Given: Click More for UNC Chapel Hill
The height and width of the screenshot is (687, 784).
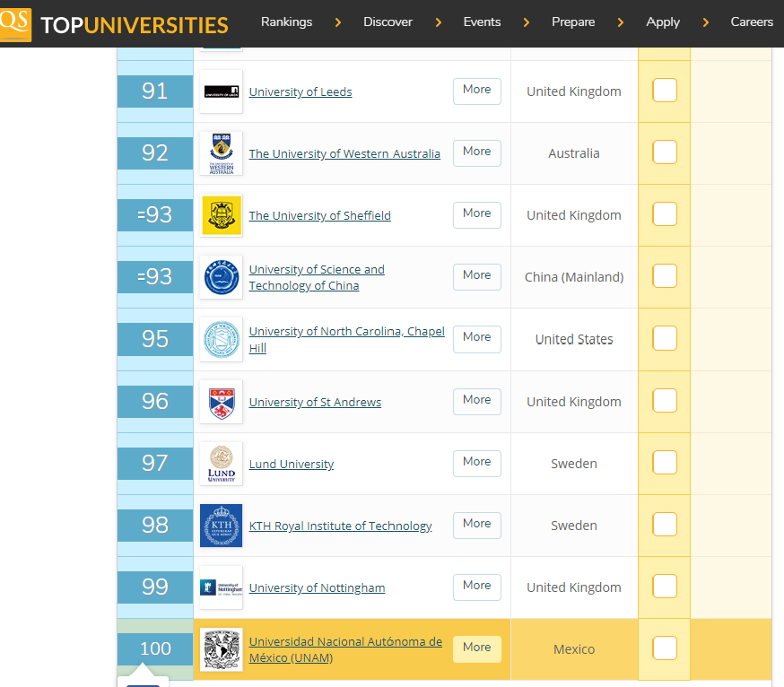Looking at the screenshot, I should coord(477,339).
